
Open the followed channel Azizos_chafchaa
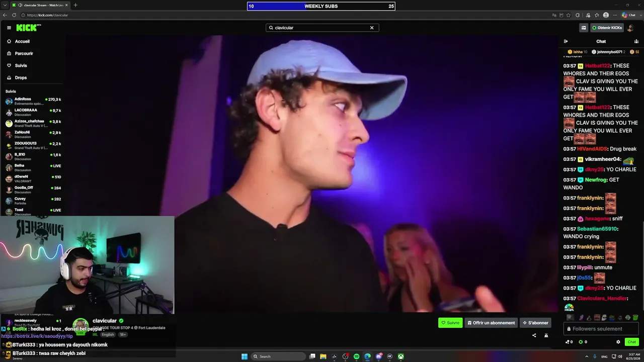click(x=33, y=123)
